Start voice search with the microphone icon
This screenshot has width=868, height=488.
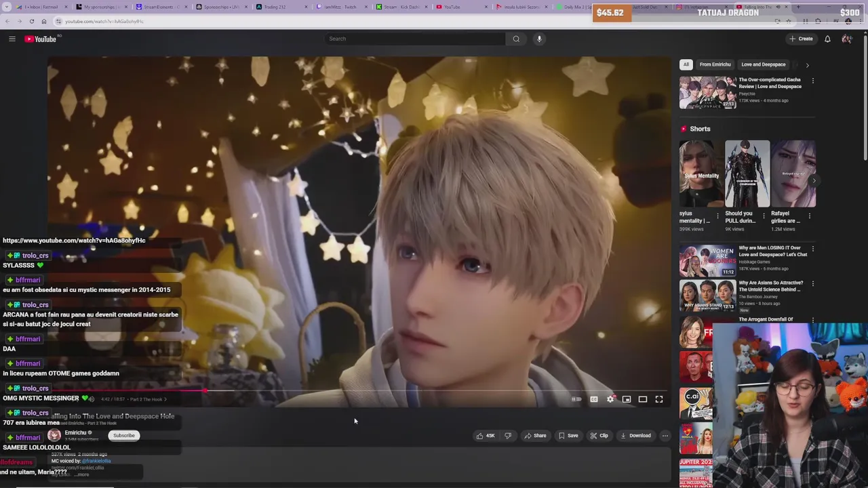point(539,39)
